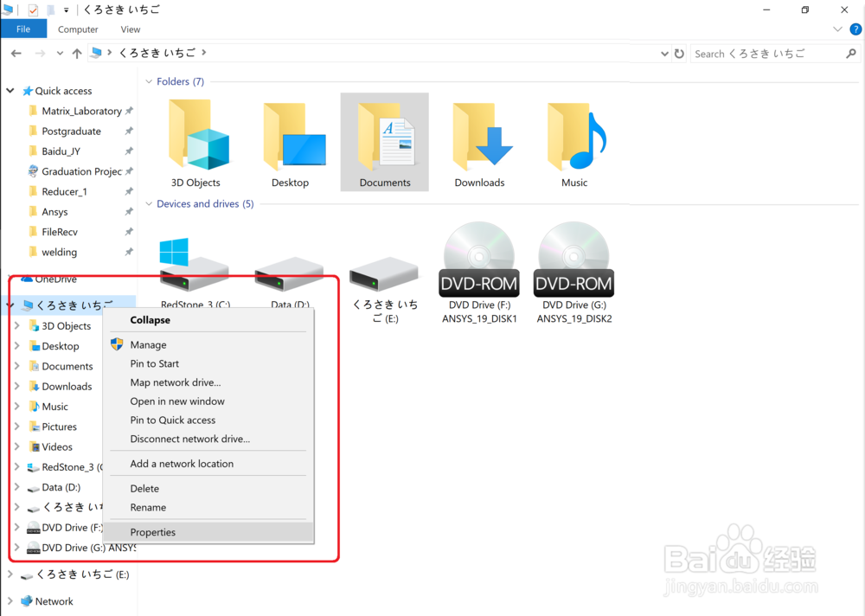
Task: Click Map network drive in the menu
Action: point(175,382)
